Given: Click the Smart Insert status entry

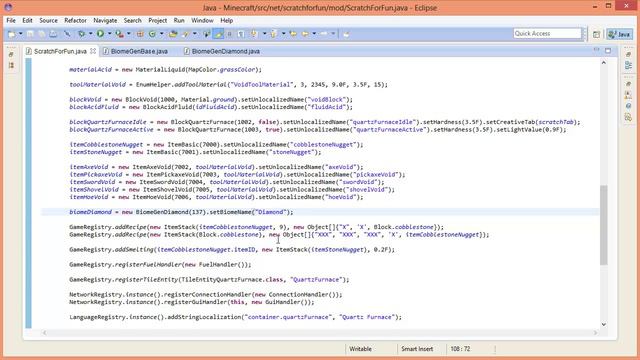Looking at the screenshot, I should (x=417, y=349).
